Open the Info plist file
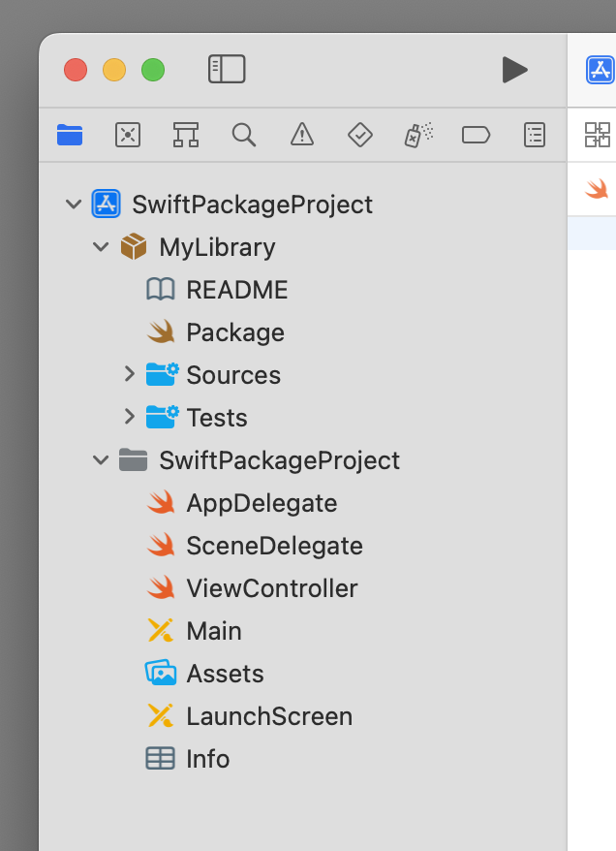Image resolution: width=616 pixels, height=851 pixels. pyautogui.click(x=207, y=759)
